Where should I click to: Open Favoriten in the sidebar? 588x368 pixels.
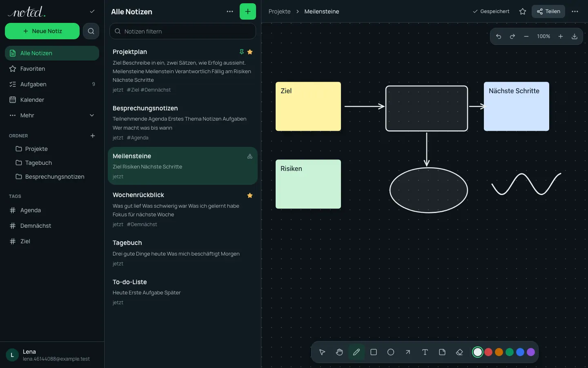pos(52,69)
